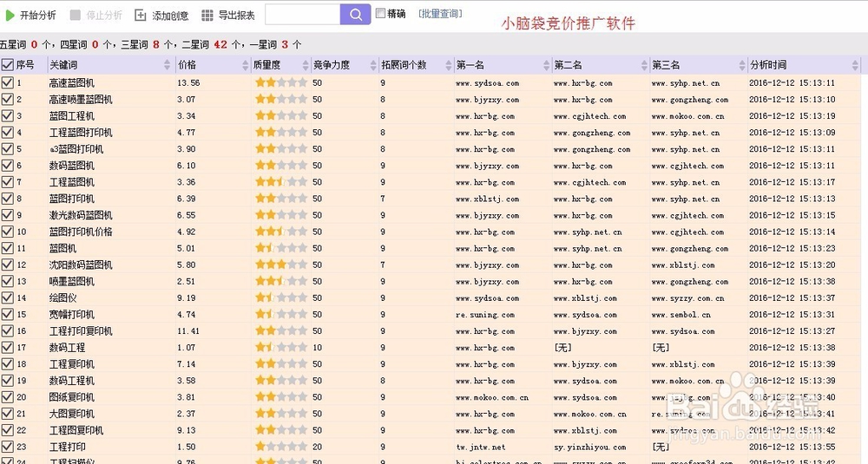Viewport: 868px width, 464px height.
Task: Click the 添加创意 plus icon
Action: click(x=141, y=16)
